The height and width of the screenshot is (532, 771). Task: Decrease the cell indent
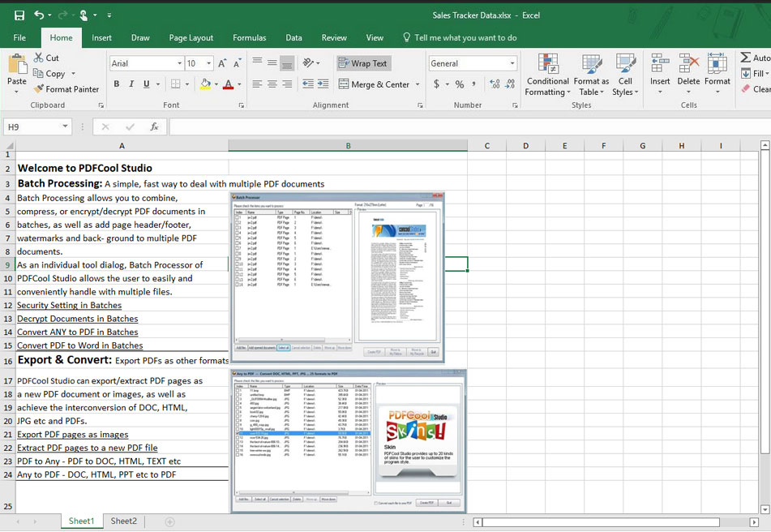pyautogui.click(x=308, y=84)
